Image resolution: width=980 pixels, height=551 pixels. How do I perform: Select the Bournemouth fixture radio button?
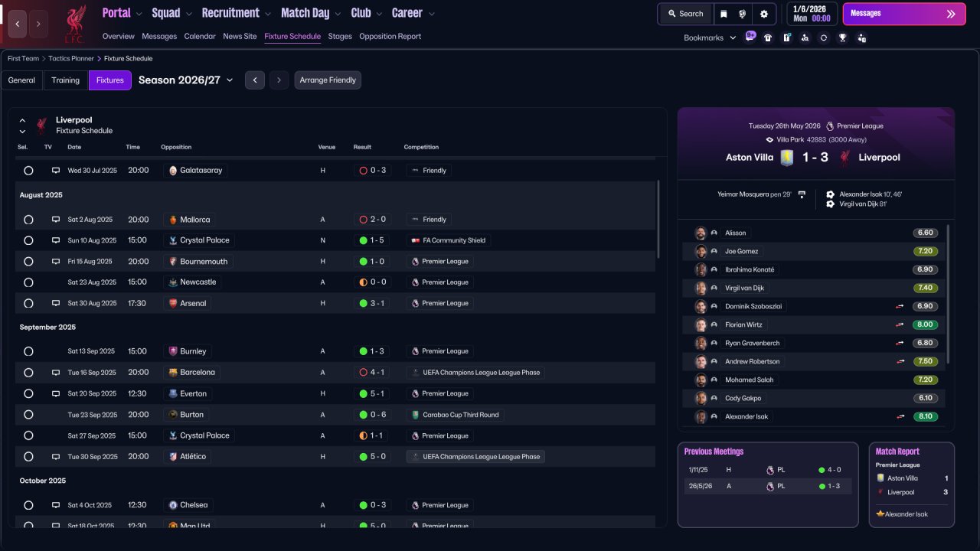pos(28,262)
